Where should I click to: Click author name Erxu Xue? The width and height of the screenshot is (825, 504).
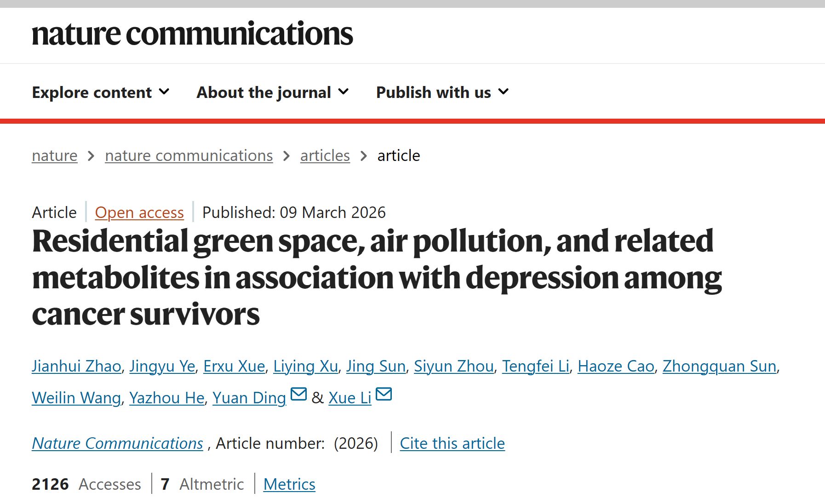[234, 367]
